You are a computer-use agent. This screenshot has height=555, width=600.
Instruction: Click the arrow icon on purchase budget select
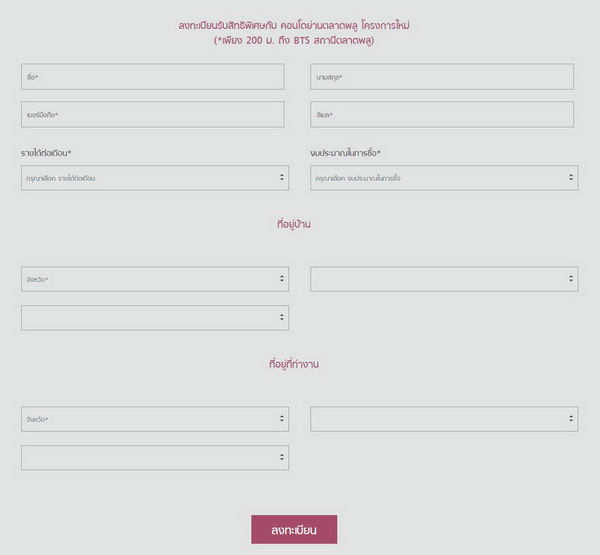click(x=571, y=178)
